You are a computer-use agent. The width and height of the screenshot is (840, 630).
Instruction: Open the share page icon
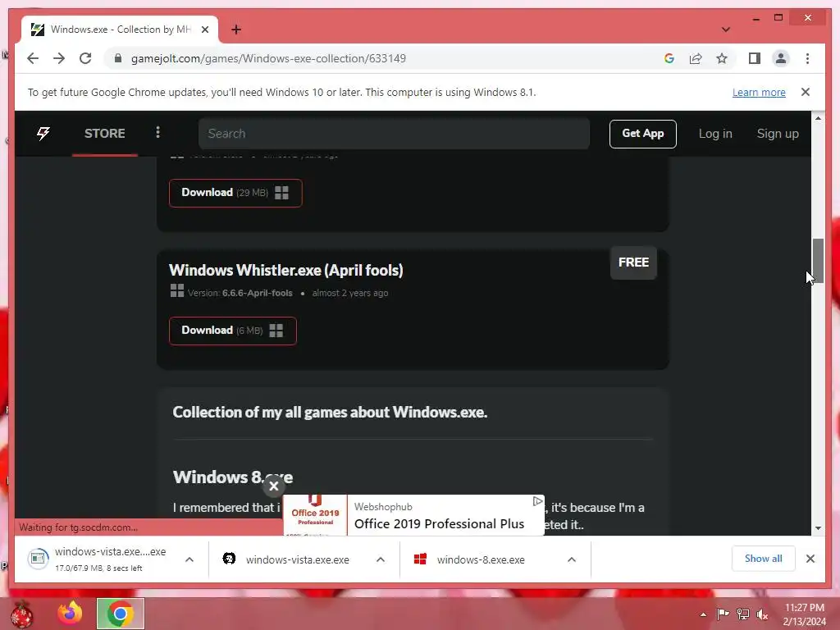[x=696, y=58]
